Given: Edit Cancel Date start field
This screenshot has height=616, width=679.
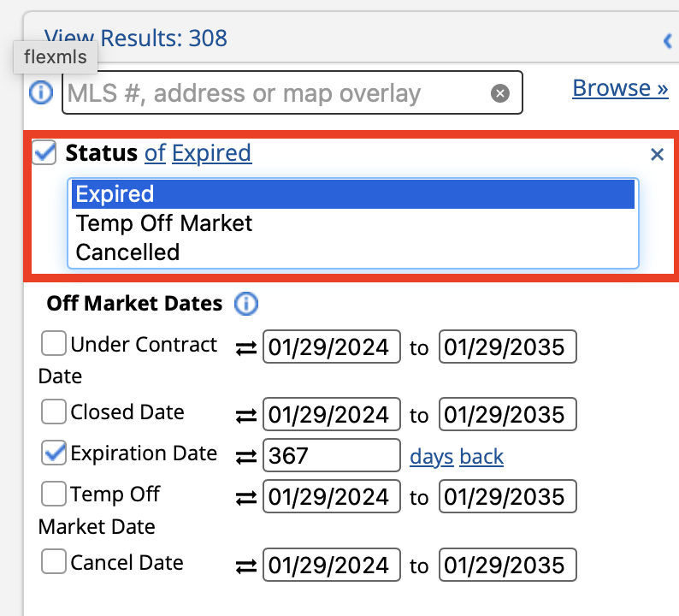Looking at the screenshot, I should point(332,565).
